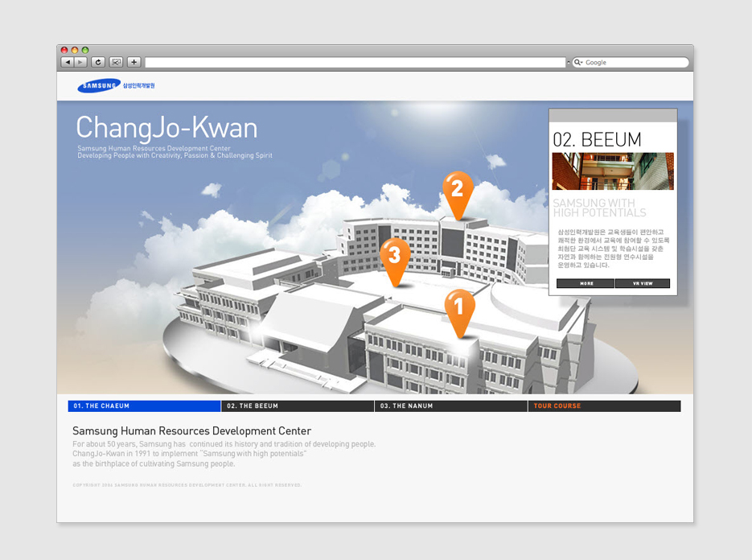The height and width of the screenshot is (560, 752).
Task: Click the plus add-bookmark button
Action: 134,62
